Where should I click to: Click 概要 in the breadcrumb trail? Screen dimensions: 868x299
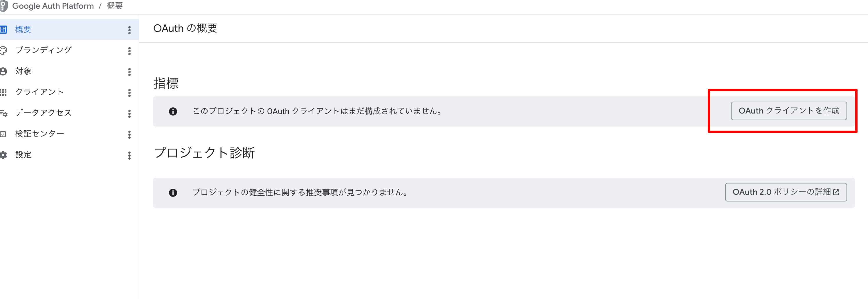[115, 6]
